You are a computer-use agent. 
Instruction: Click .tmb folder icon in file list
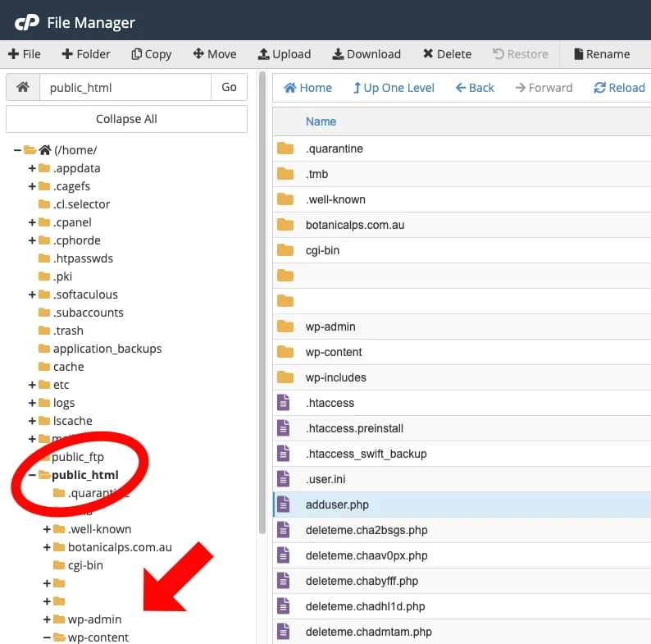pos(285,174)
